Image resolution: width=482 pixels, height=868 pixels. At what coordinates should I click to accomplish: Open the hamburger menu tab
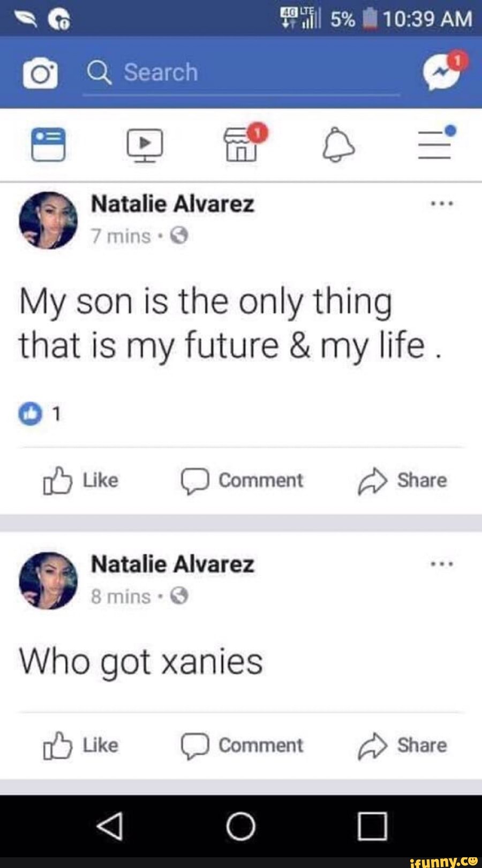435,145
